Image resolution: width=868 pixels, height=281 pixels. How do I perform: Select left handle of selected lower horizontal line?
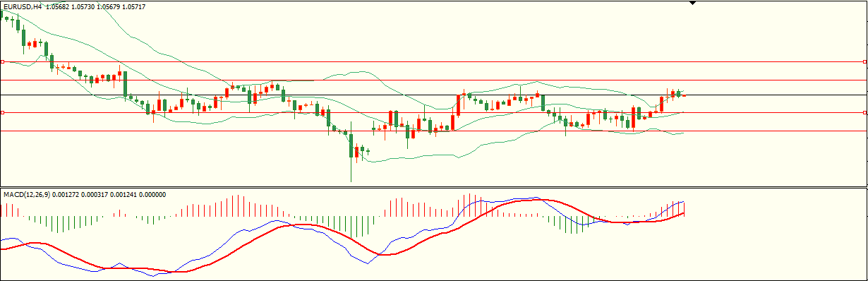(x=2, y=112)
